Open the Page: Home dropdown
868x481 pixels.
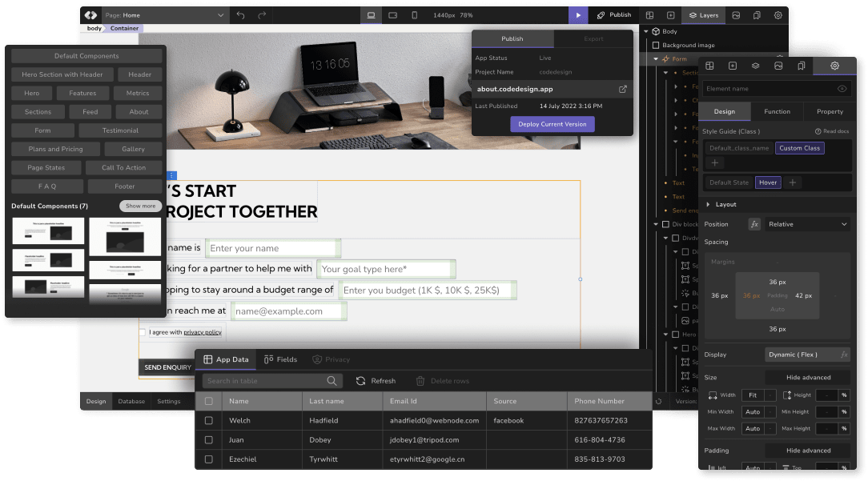(x=164, y=15)
